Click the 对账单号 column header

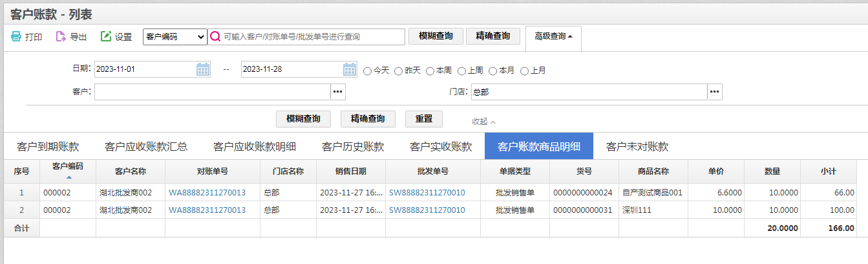(x=212, y=171)
